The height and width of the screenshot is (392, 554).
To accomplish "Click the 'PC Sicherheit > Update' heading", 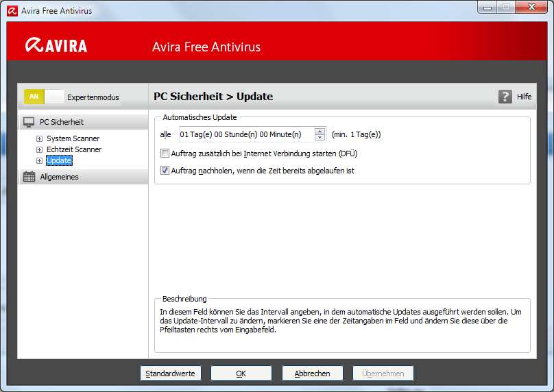I will 213,97.
